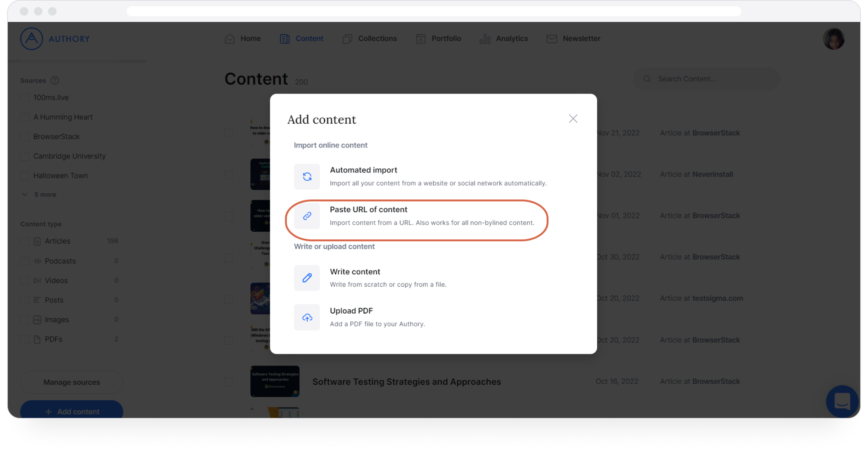
Task: Check the Cambridge University source
Action: [25, 156]
